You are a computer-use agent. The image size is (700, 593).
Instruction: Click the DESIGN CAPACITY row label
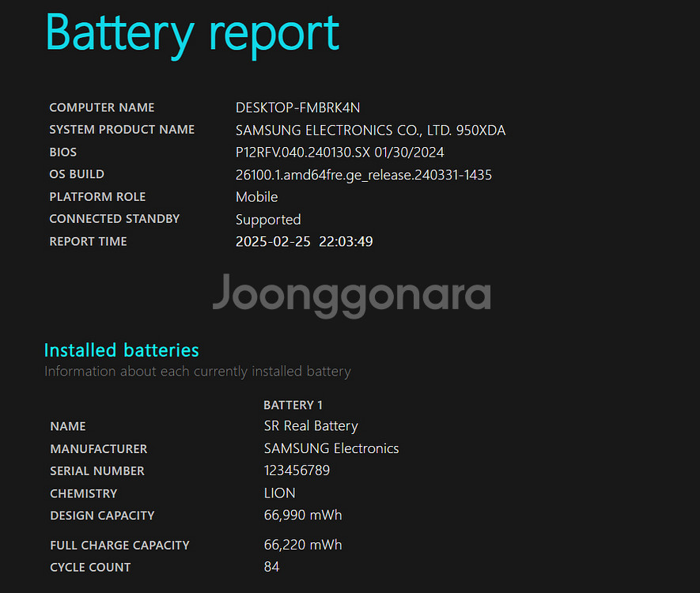click(x=102, y=516)
